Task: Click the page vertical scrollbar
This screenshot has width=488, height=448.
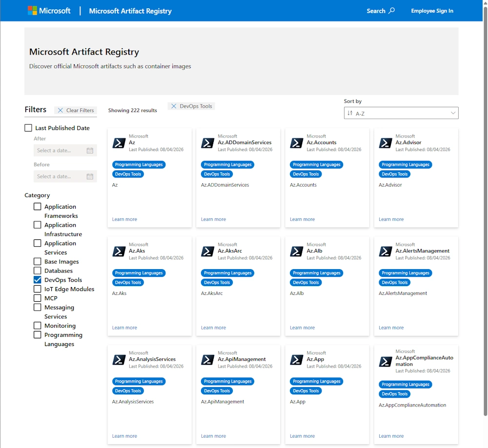Action: click(x=485, y=212)
